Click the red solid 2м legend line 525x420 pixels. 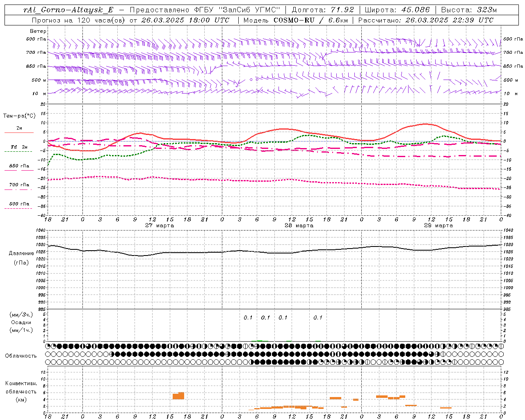pos(19,133)
